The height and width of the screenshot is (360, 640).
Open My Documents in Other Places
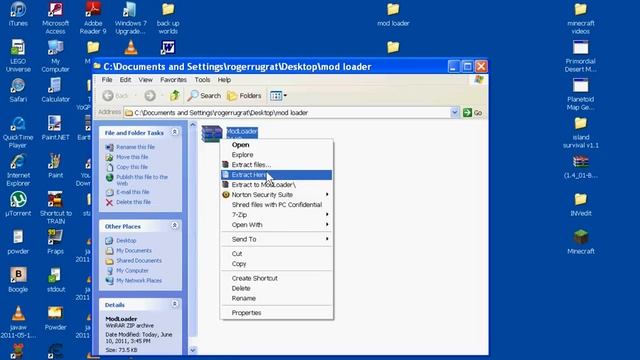click(134, 251)
